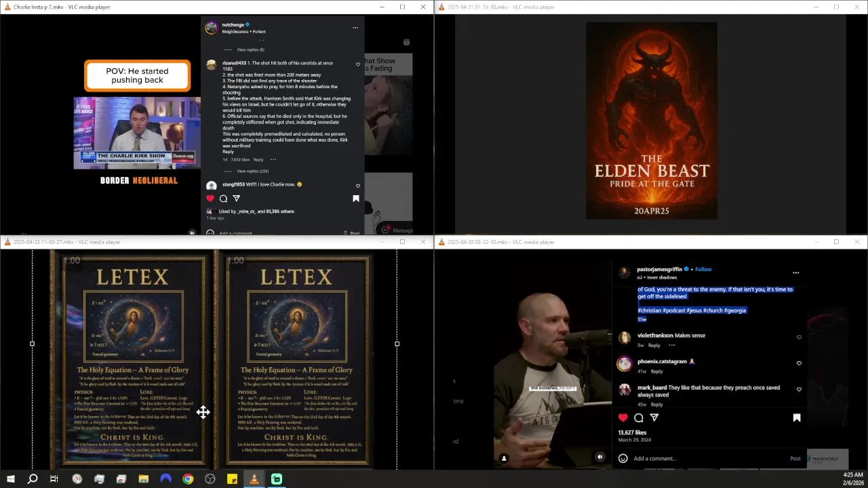Image resolution: width=868 pixels, height=488 pixels.
Task: Open the rizarudi433 profile avatar
Action: coord(211,65)
